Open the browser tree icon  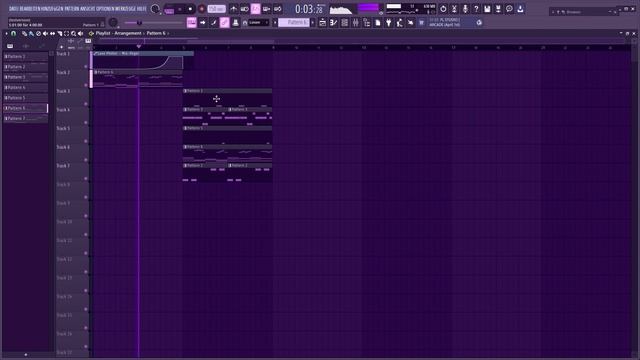tap(367, 23)
